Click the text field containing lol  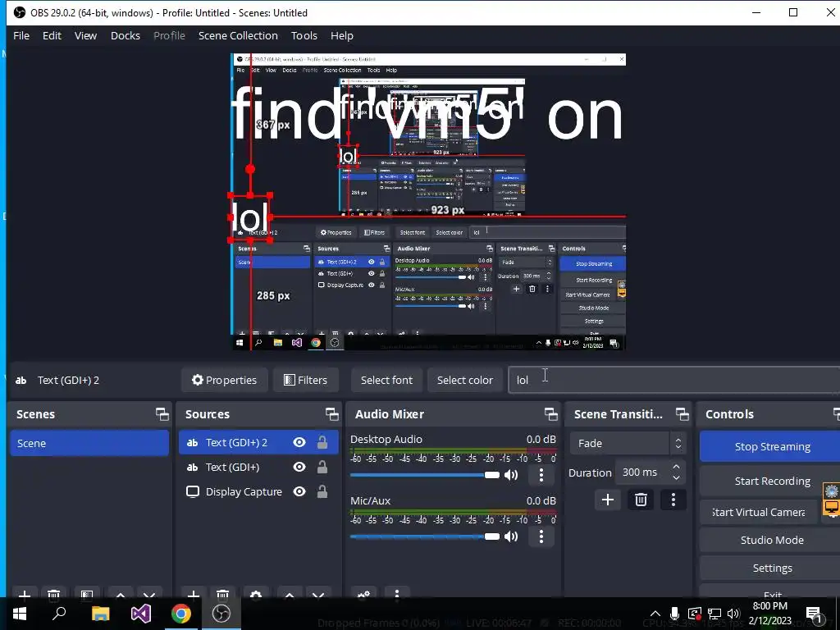(x=674, y=380)
